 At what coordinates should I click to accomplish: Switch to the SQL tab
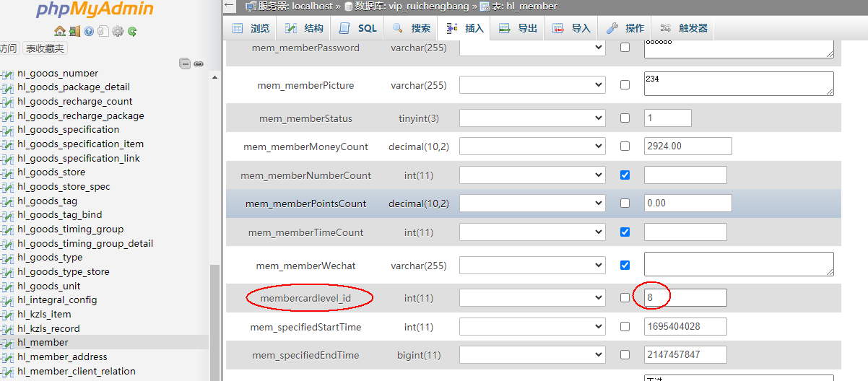coord(358,28)
